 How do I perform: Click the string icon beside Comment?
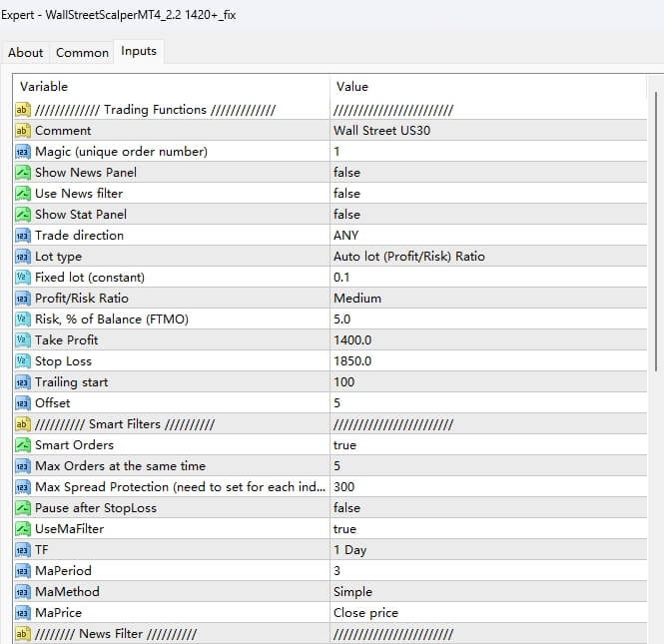pos(23,131)
